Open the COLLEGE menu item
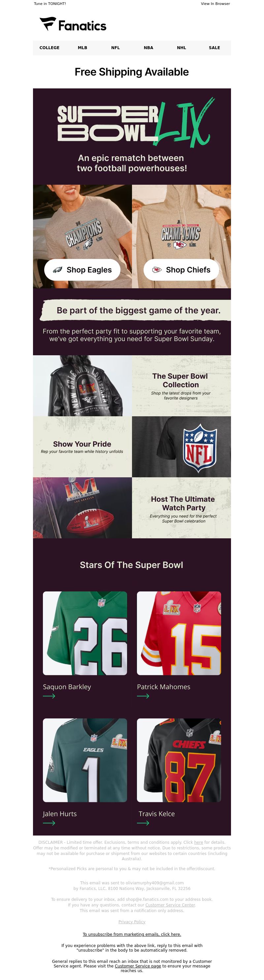The height and width of the screenshot is (980, 264). click(x=49, y=47)
